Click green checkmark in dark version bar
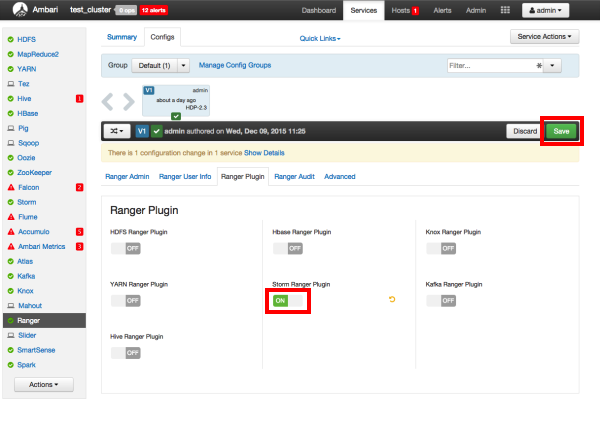Viewport: 600px width, 426px height. tap(157, 131)
